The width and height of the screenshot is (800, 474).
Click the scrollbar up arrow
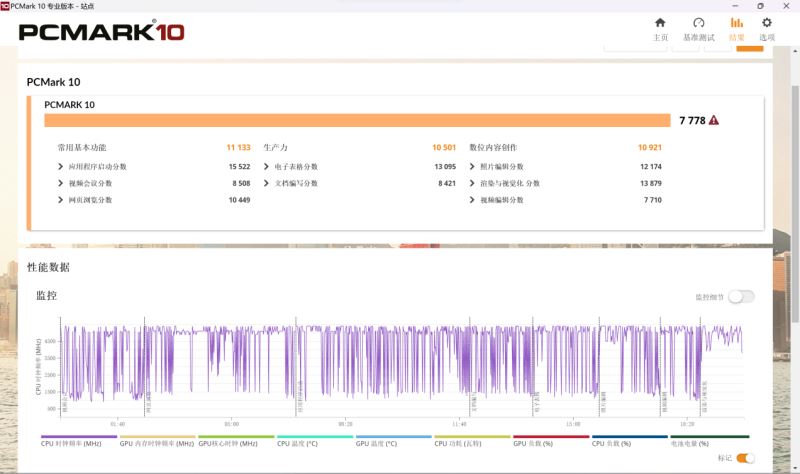(x=795, y=52)
